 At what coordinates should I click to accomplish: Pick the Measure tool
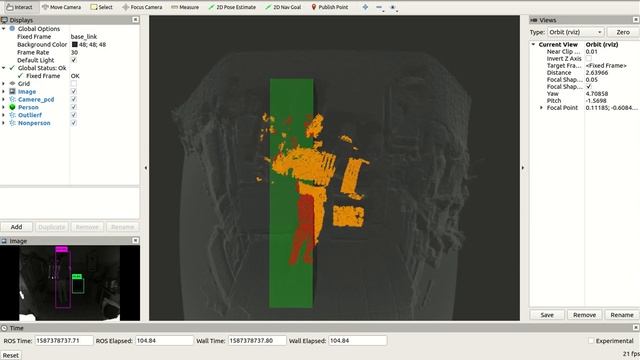pos(185,7)
